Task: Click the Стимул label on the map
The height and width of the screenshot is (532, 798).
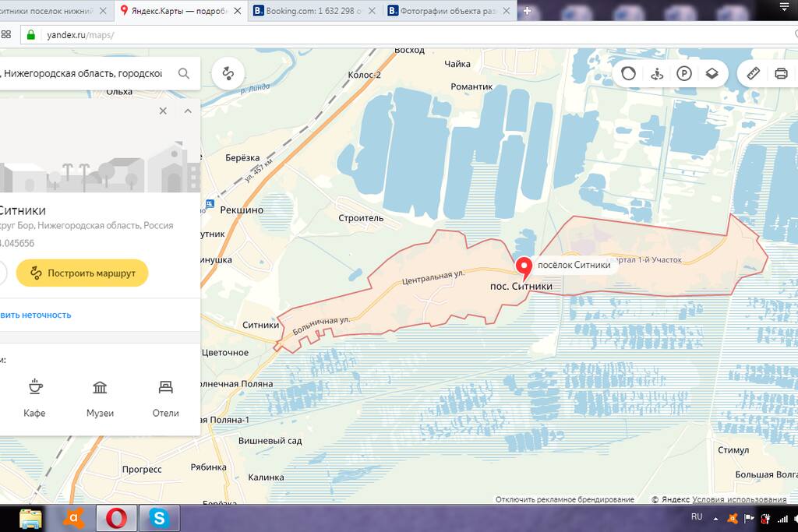Action: tap(733, 450)
